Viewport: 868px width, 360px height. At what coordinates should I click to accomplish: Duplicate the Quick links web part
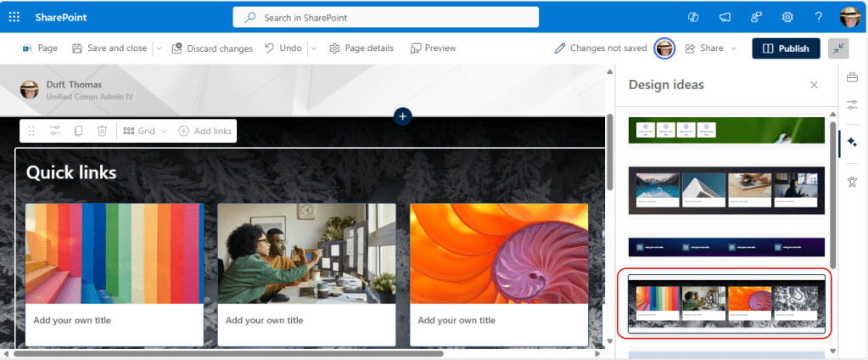(x=78, y=131)
